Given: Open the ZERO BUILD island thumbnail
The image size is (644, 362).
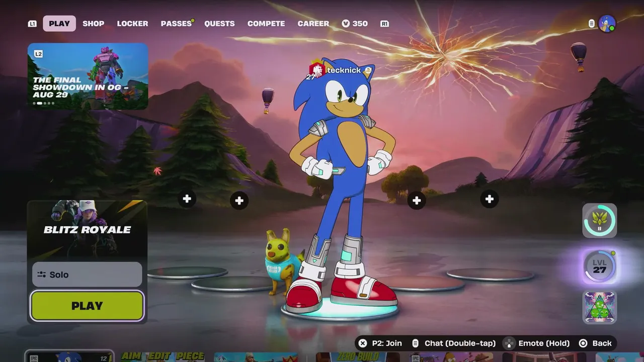Looking at the screenshot, I should pyautogui.click(x=358, y=356).
